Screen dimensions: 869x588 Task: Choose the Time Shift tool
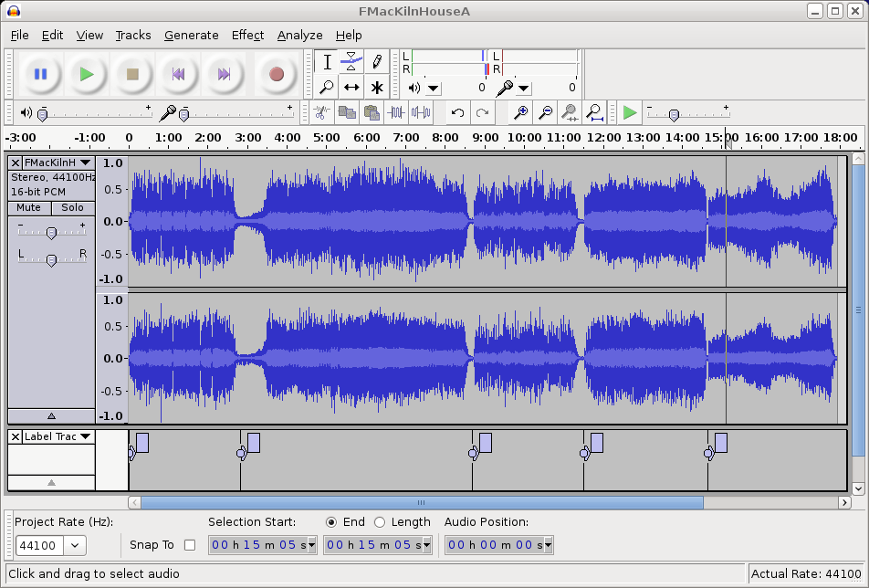coord(351,88)
